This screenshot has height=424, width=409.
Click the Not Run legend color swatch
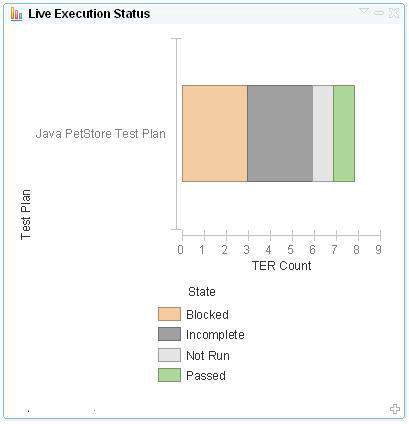coord(169,355)
